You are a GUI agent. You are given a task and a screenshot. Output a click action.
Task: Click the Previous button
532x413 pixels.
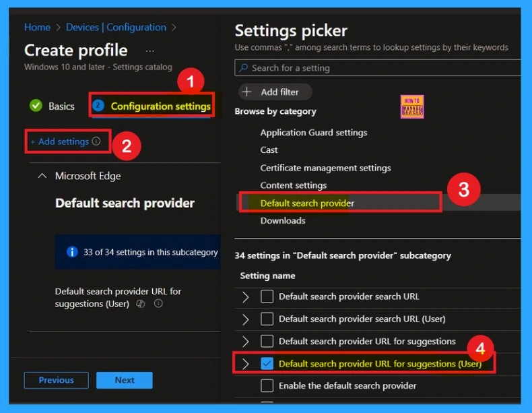pos(57,380)
